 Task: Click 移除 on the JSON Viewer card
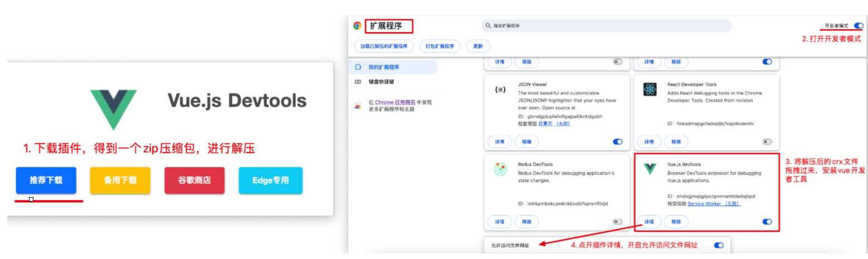click(526, 142)
